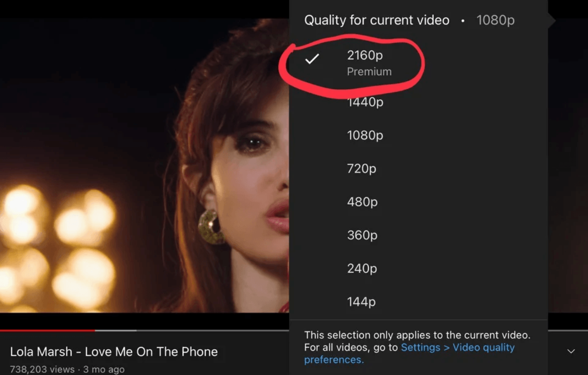
Task: Collapse the player with the down chevron
Action: tap(571, 350)
